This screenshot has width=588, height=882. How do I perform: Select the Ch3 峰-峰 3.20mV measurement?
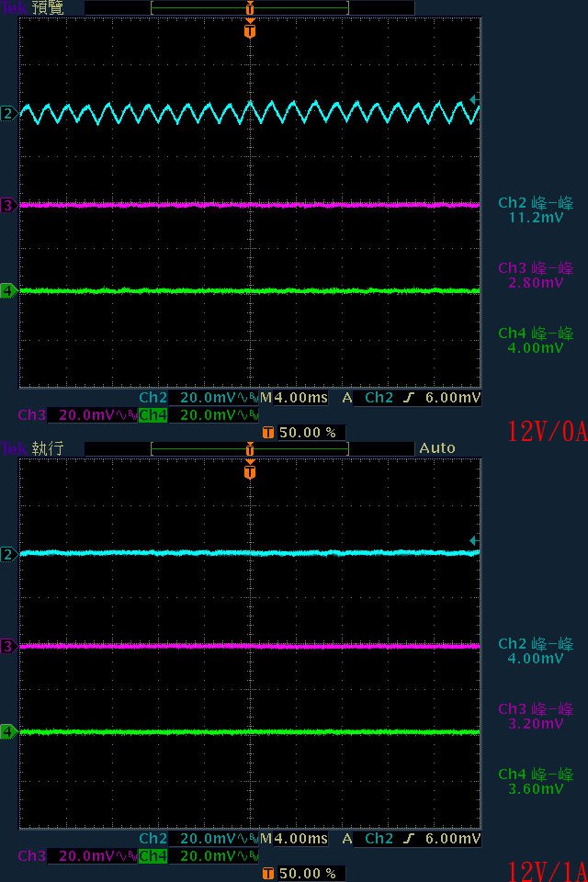[536, 716]
